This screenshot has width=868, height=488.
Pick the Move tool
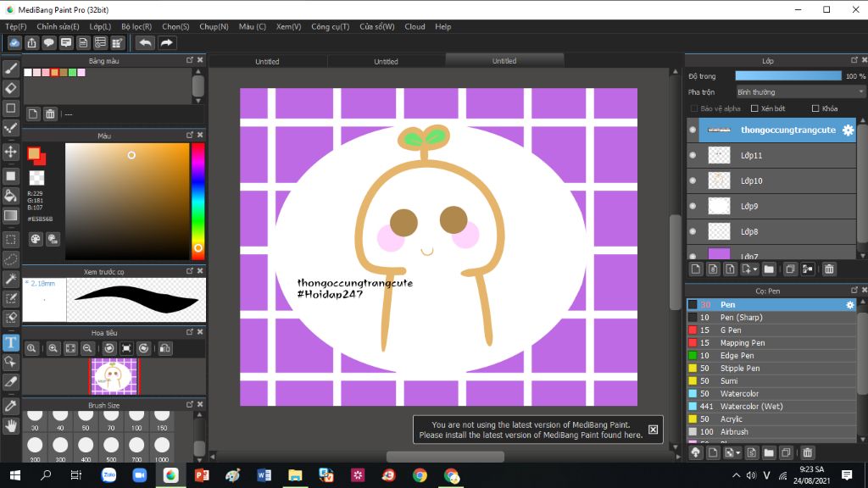point(10,152)
